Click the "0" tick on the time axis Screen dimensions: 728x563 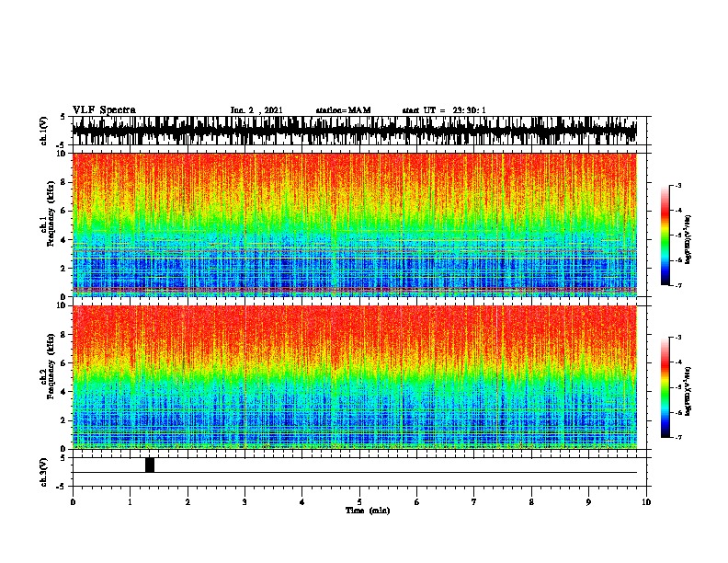coord(73,502)
